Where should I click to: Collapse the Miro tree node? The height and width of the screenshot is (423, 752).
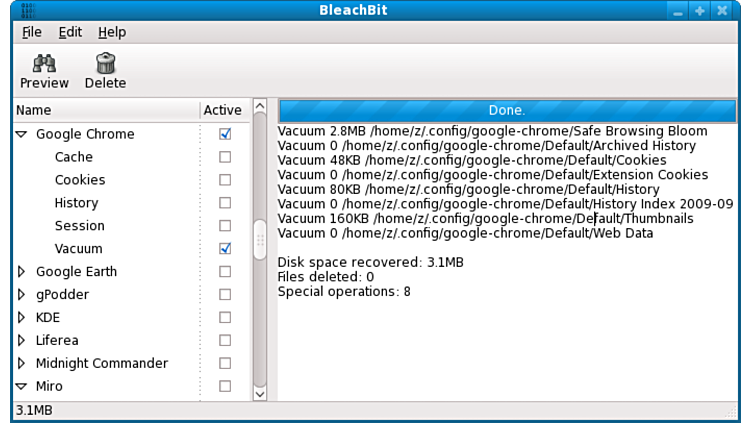click(x=21, y=387)
